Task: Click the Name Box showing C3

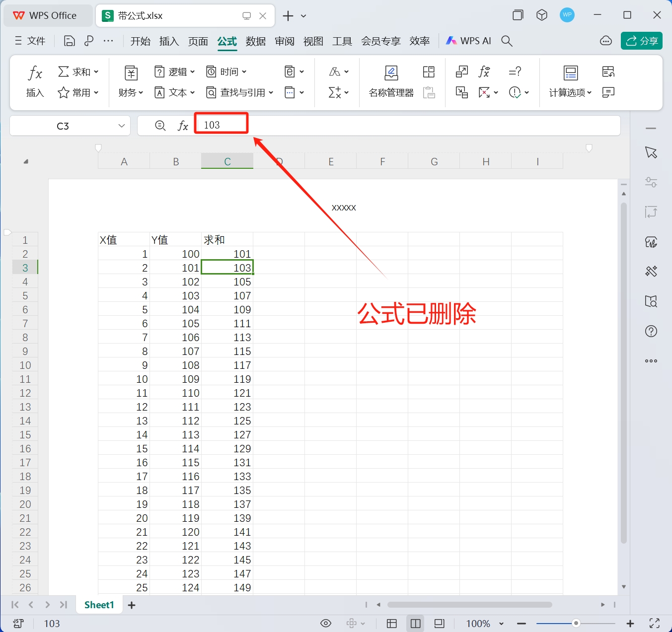Action: (63, 126)
